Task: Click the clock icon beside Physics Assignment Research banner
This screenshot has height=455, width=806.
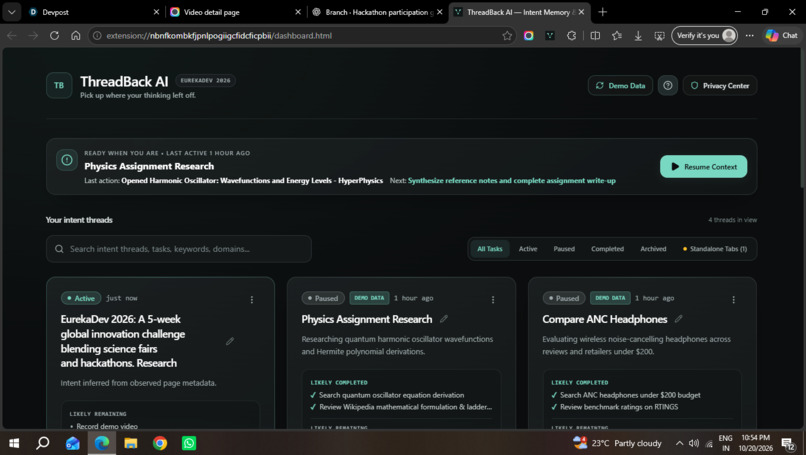Action: [x=67, y=160]
